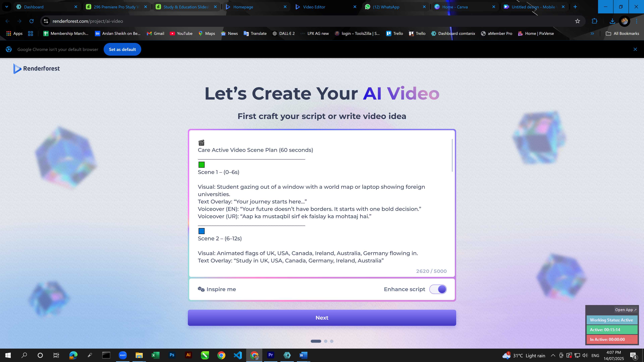Bookmark this page with star icon
This screenshot has width=644, height=362.
coord(577,21)
